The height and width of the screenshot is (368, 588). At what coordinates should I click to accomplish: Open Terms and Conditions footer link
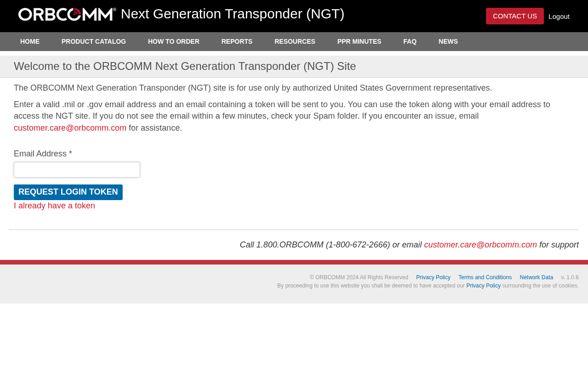[x=485, y=277]
